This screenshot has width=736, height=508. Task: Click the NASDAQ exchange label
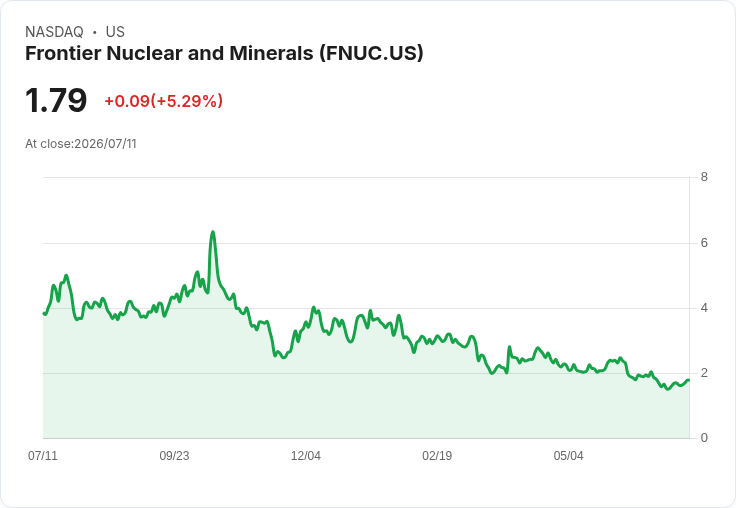(x=54, y=32)
